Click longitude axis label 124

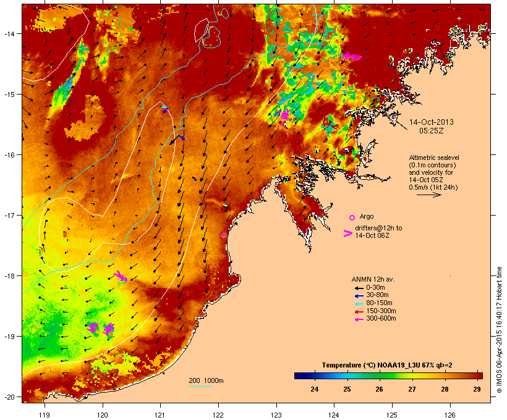click(334, 415)
